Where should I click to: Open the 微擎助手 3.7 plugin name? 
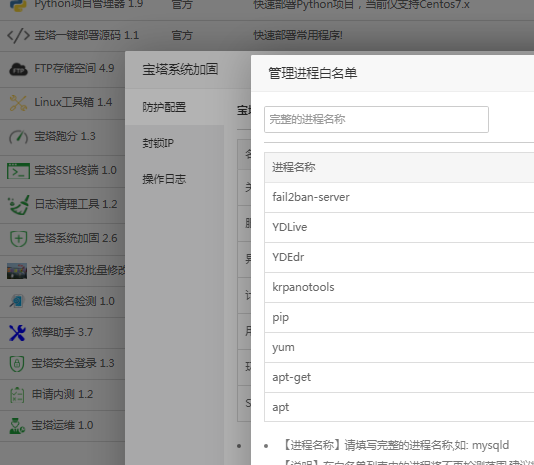[62, 332]
